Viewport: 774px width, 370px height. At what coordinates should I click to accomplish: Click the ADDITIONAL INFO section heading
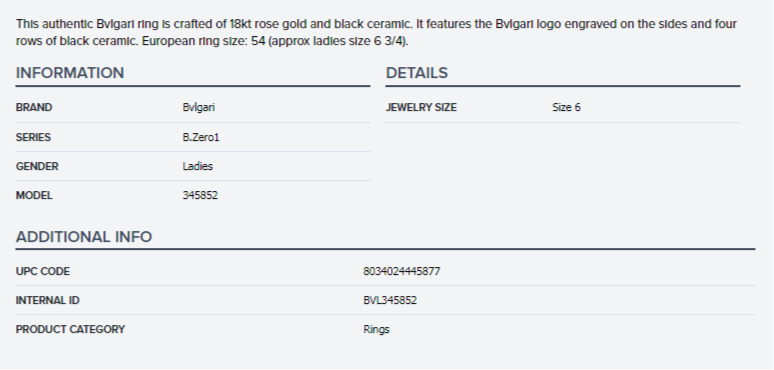84,237
